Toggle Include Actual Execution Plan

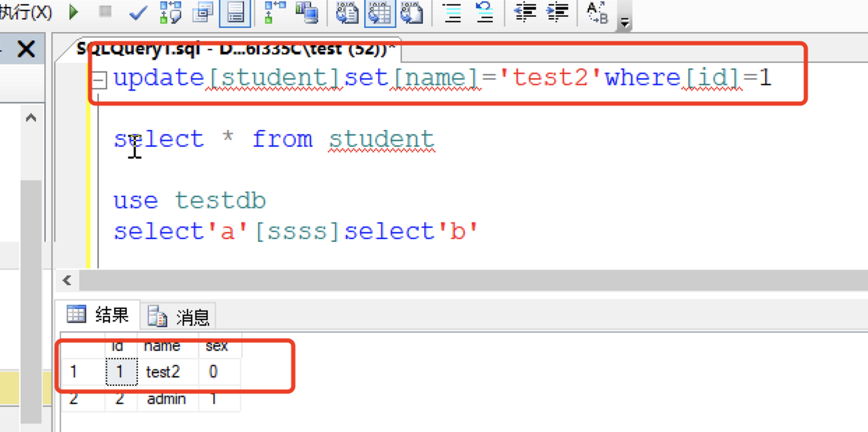click(x=275, y=13)
